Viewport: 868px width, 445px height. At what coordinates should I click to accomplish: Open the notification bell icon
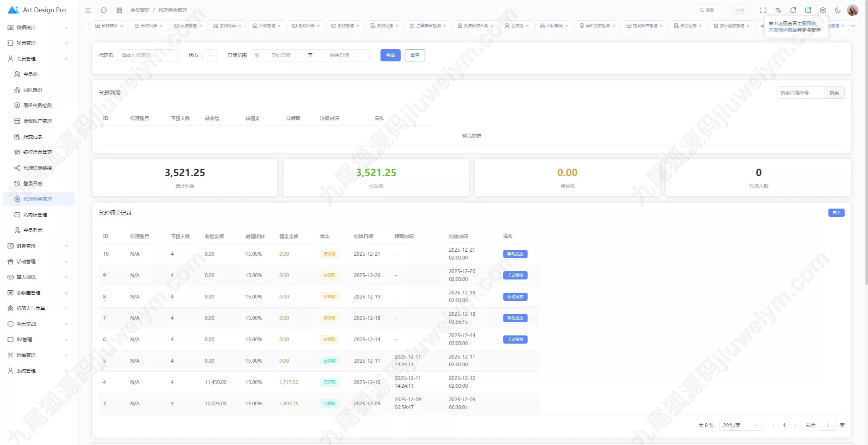pyautogui.click(x=793, y=10)
